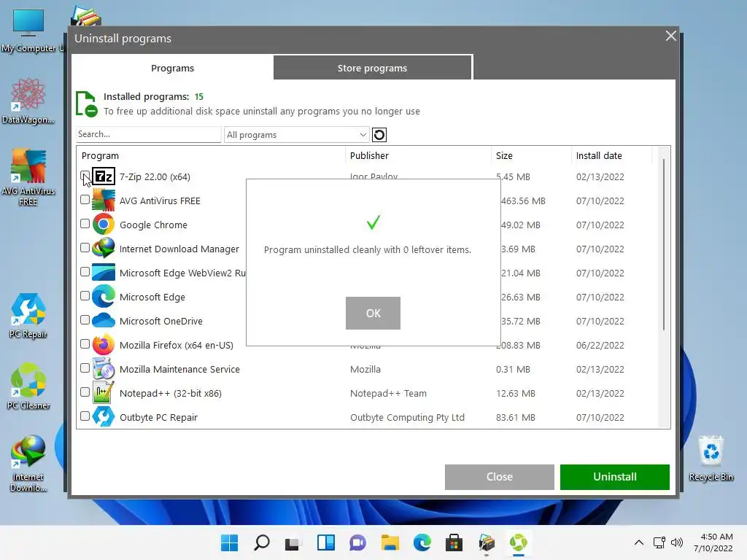This screenshot has width=747, height=560.
Task: Click the Mozilla Firefox list icon
Action: point(104,345)
